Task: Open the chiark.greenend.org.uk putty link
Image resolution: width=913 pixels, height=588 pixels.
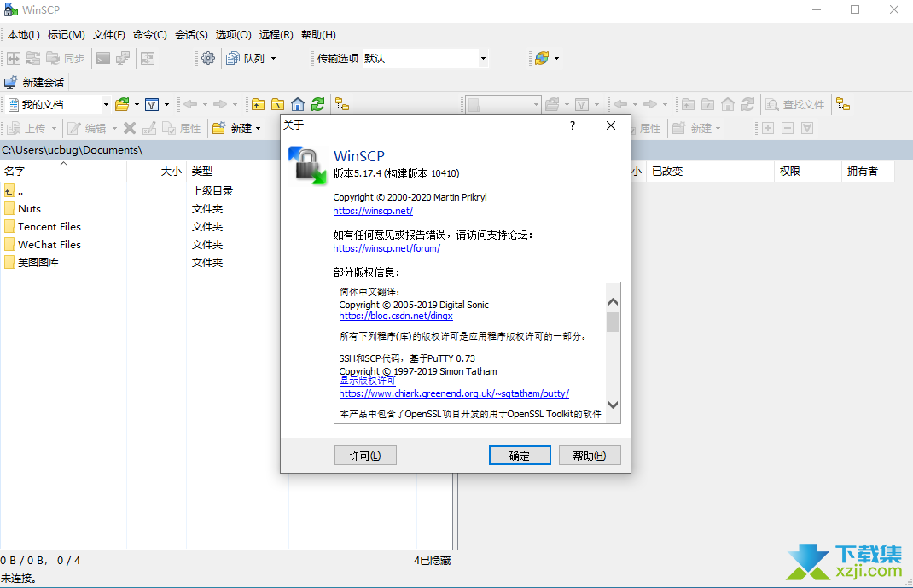Action: (454, 393)
